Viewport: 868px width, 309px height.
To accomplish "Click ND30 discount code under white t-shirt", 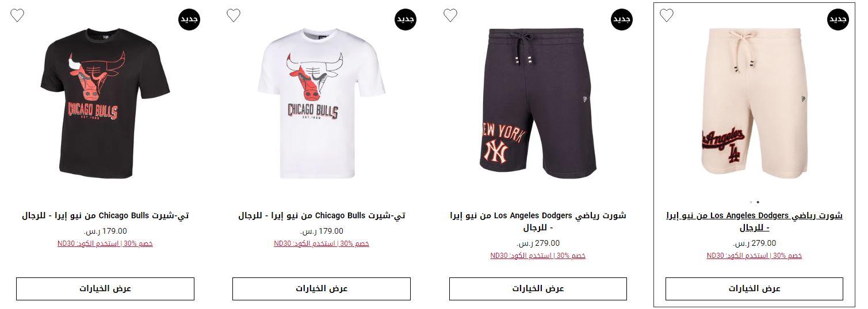I will point(322,244).
